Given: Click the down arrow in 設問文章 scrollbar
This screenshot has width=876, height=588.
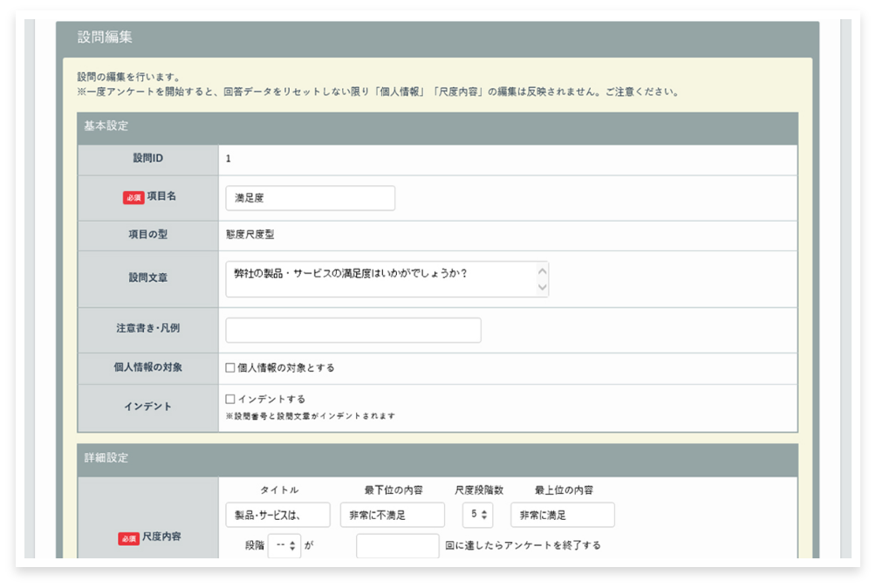Looking at the screenshot, I should [x=542, y=287].
